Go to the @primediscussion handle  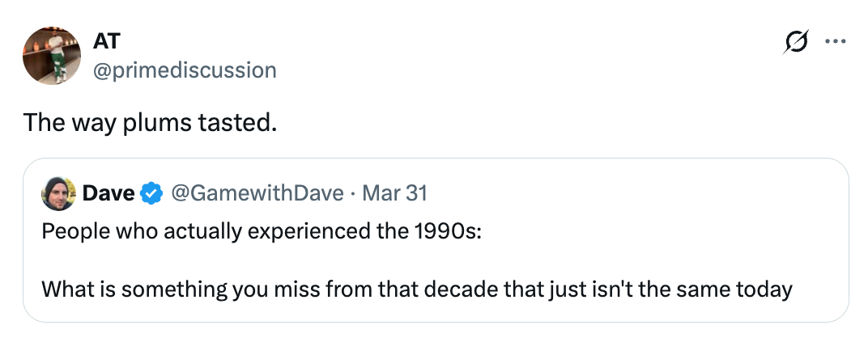pyautogui.click(x=185, y=70)
